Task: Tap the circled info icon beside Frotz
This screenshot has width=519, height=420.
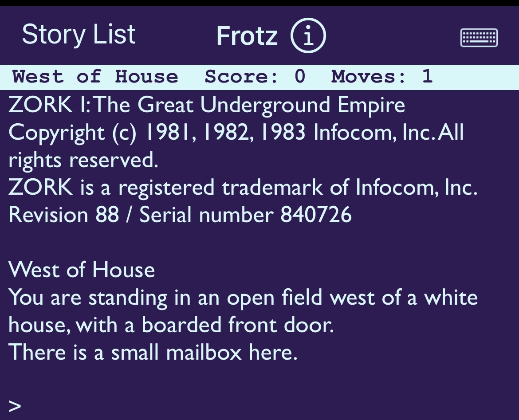Action: click(308, 36)
